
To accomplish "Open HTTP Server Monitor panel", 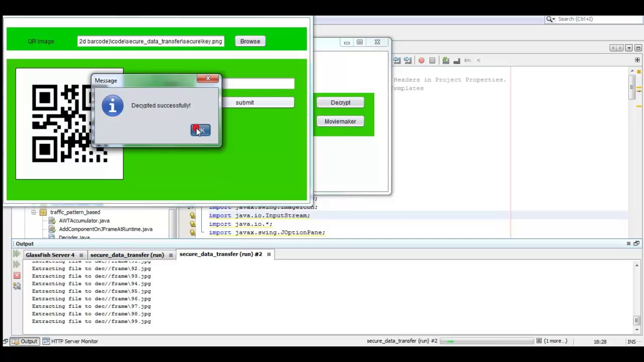I will pos(70,341).
